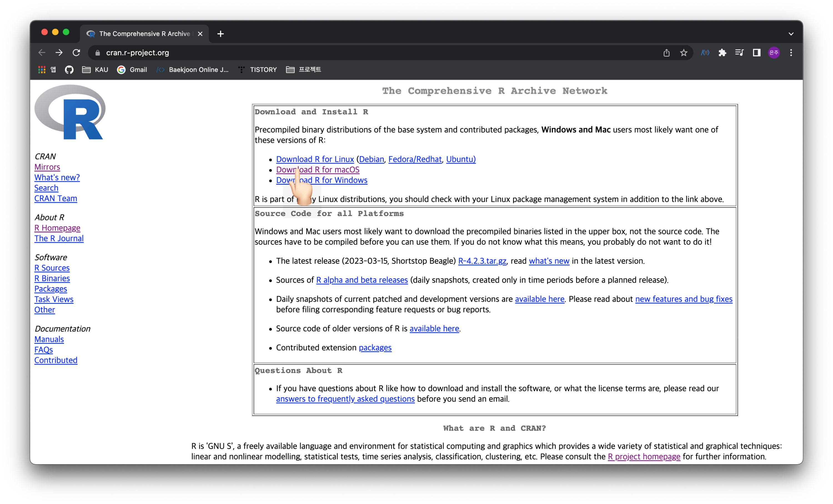Open the Fedora/Redhat link
The image size is (833, 504).
tap(415, 159)
